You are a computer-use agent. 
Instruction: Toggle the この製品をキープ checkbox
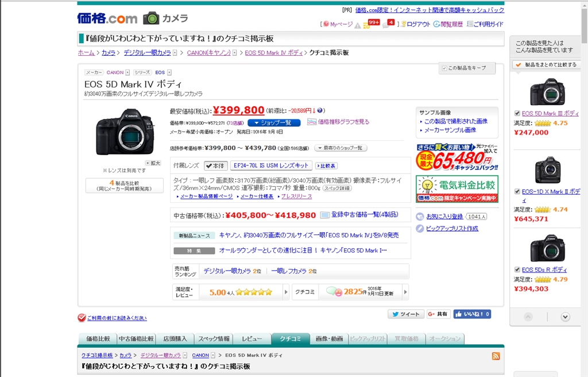point(444,68)
